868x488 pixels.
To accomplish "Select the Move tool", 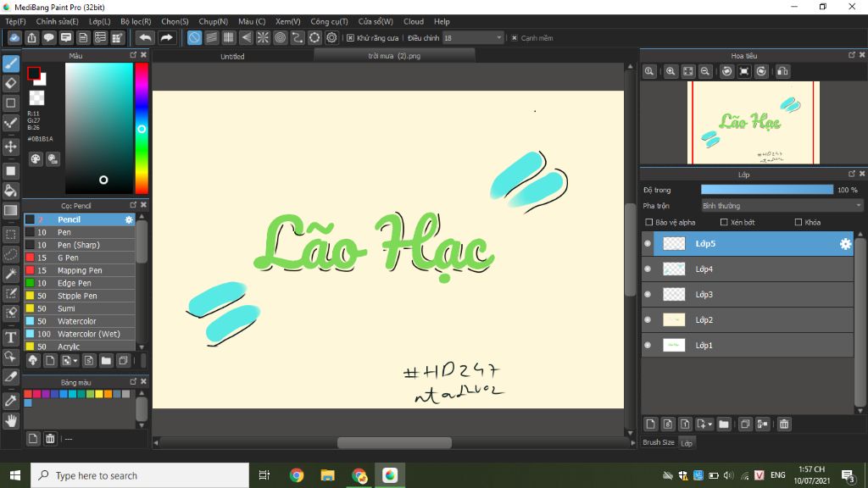I will (11, 147).
